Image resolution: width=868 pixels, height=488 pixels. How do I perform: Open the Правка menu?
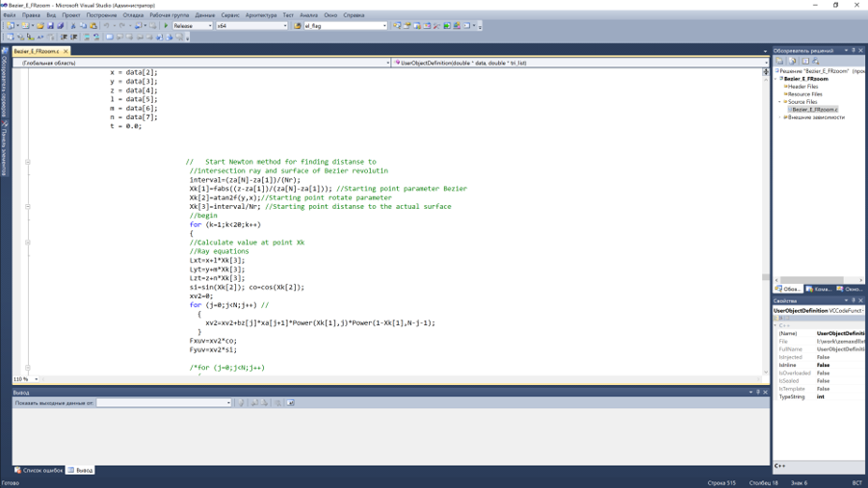(31, 15)
